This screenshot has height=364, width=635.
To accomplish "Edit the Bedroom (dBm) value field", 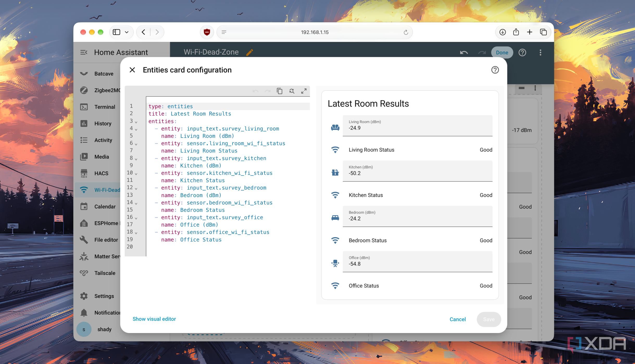I will [x=417, y=216].
